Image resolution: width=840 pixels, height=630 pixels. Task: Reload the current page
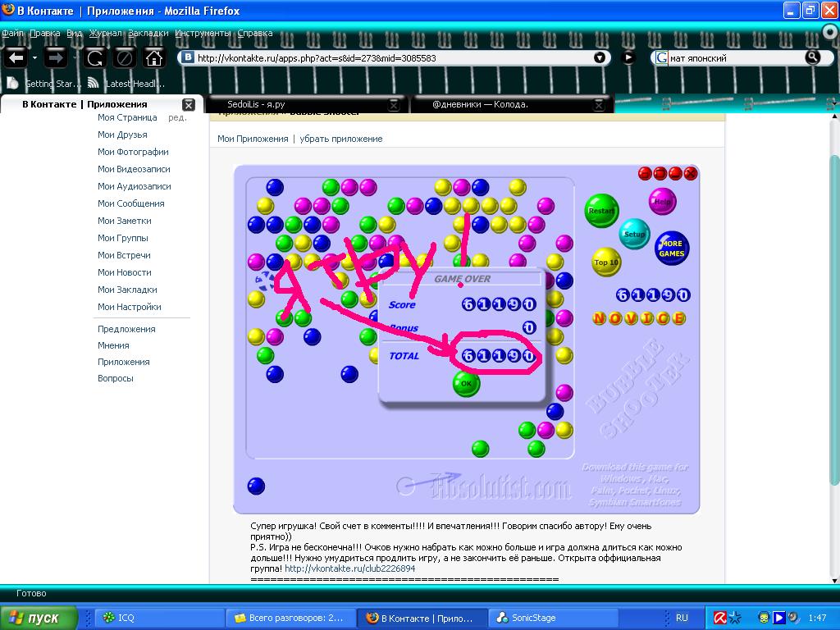pyautogui.click(x=95, y=57)
